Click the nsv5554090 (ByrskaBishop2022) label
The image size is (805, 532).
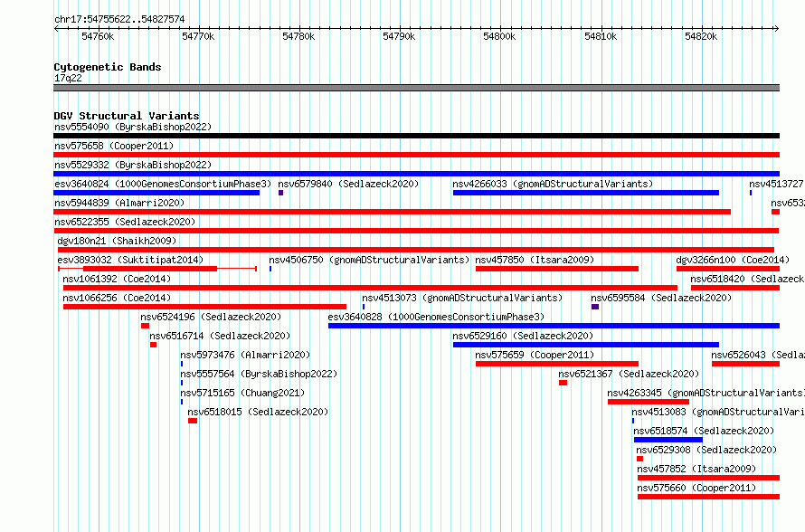pos(133,127)
